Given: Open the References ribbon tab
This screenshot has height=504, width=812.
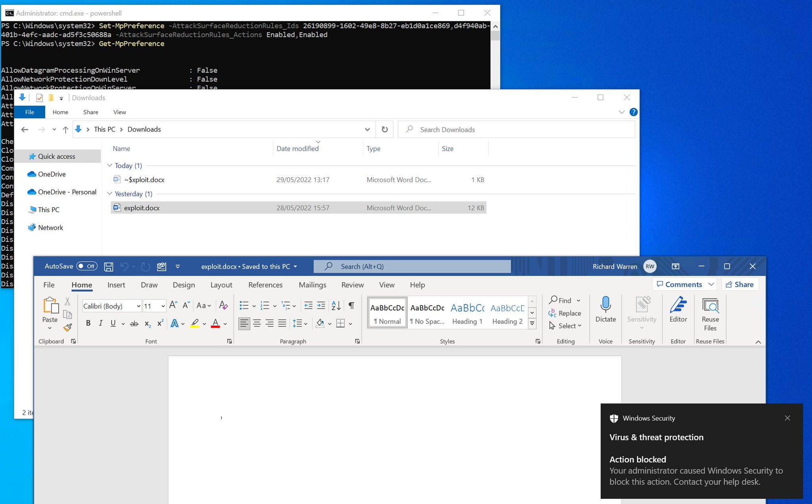Looking at the screenshot, I should (x=265, y=285).
